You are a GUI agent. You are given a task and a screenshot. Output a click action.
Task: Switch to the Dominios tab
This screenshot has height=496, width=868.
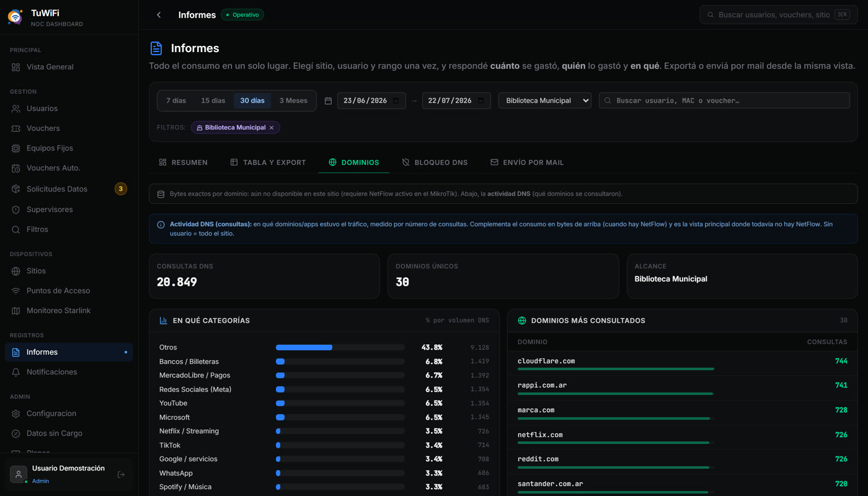pos(354,162)
